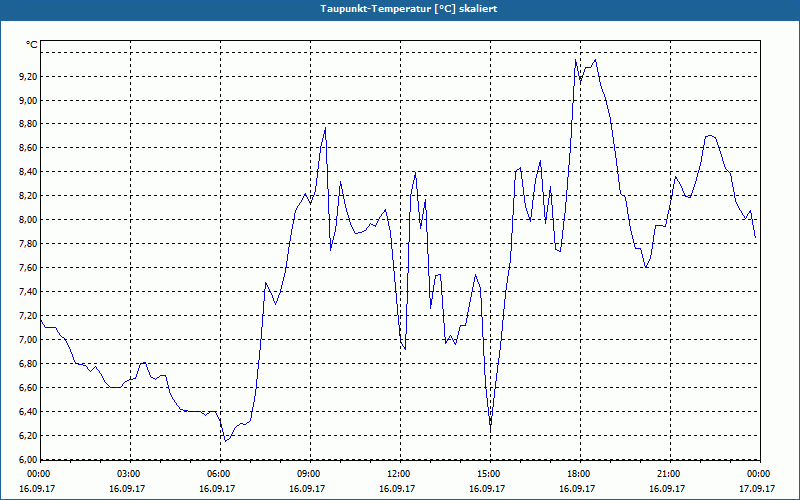Select the '9,20' y-axis label
This screenshot has width=800, height=500.
tap(28, 77)
